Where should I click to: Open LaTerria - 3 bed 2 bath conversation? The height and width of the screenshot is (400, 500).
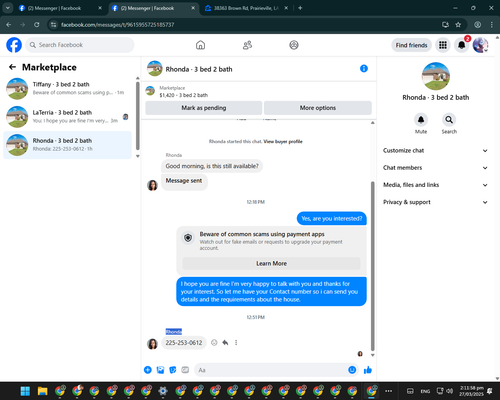pos(67,117)
